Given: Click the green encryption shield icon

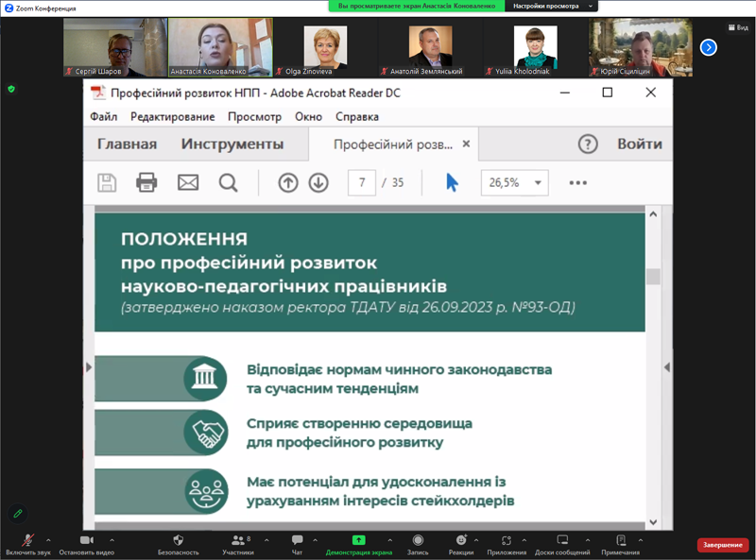Looking at the screenshot, I should pos(11,89).
